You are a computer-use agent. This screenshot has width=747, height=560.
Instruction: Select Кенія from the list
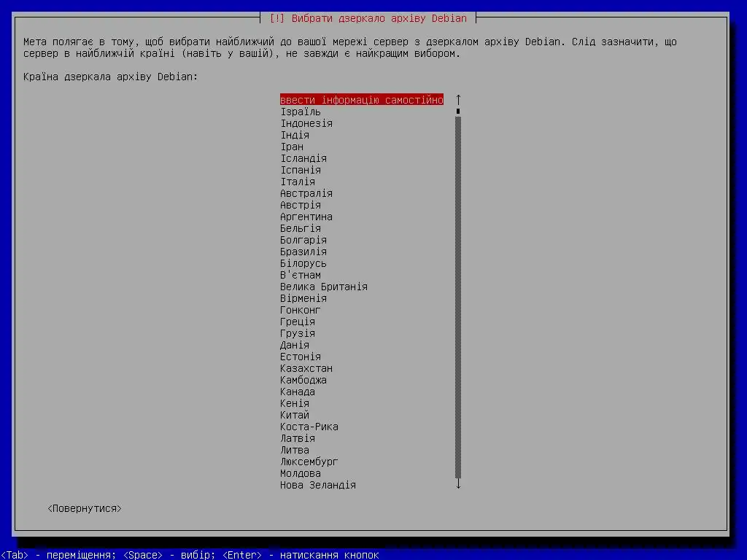pos(295,402)
